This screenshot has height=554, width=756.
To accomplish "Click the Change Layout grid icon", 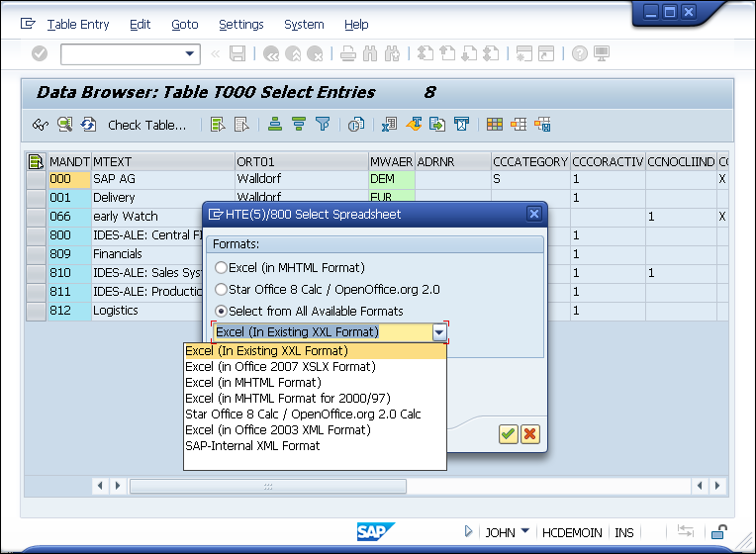I will 495,125.
